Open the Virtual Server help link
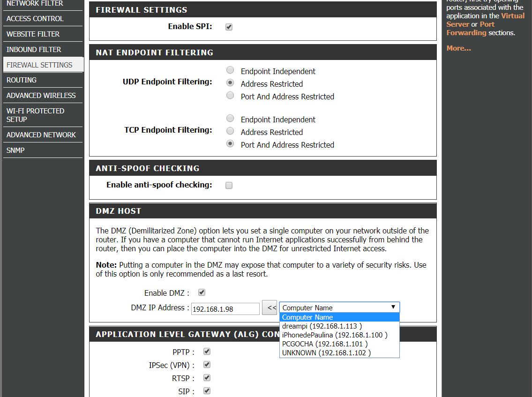This screenshot has height=397, width=532. [x=486, y=20]
